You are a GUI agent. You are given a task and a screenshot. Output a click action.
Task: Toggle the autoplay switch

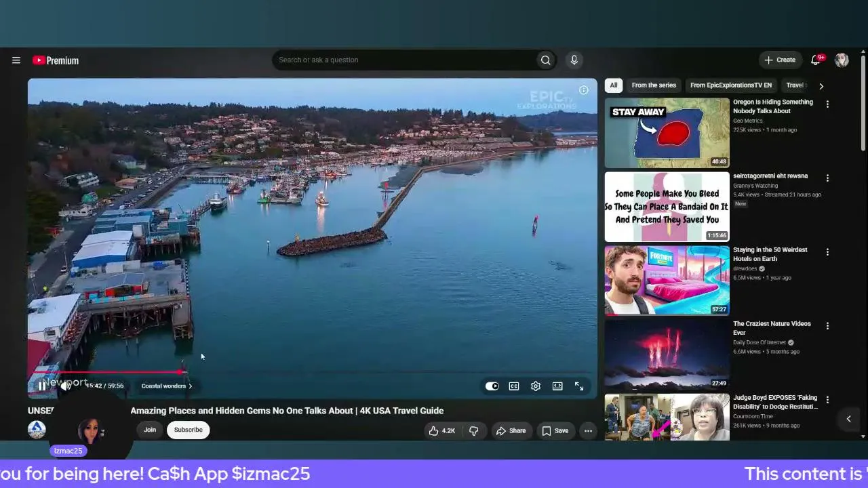(x=492, y=386)
